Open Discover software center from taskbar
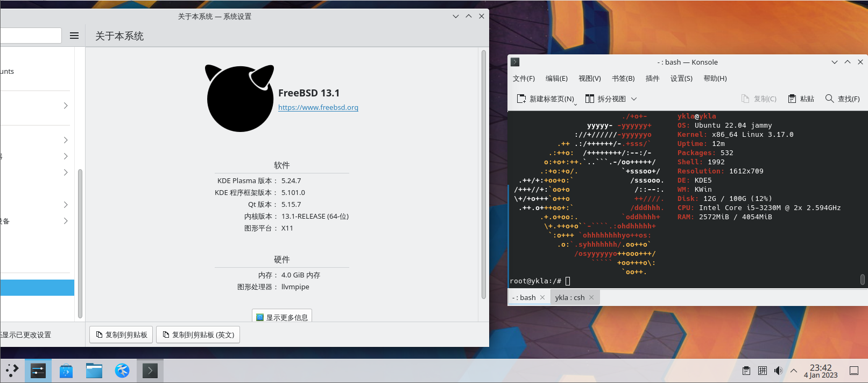Viewport: 868px width, 383px height. point(66,371)
